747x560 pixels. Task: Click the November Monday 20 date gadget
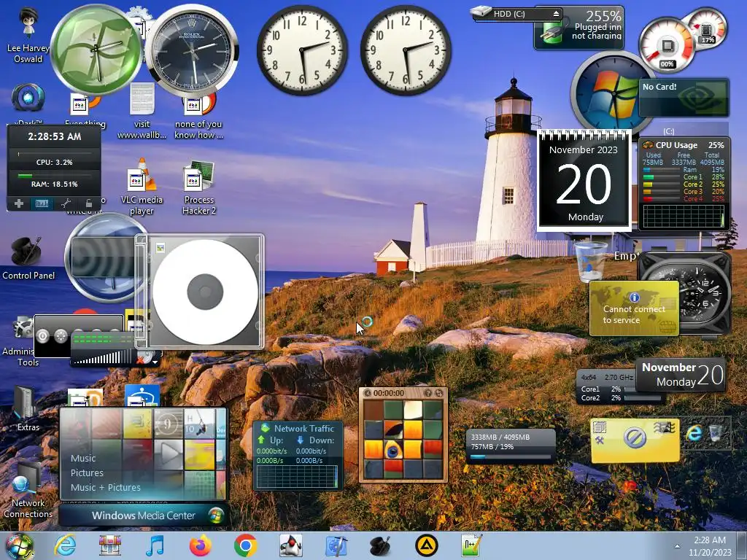tap(681, 375)
